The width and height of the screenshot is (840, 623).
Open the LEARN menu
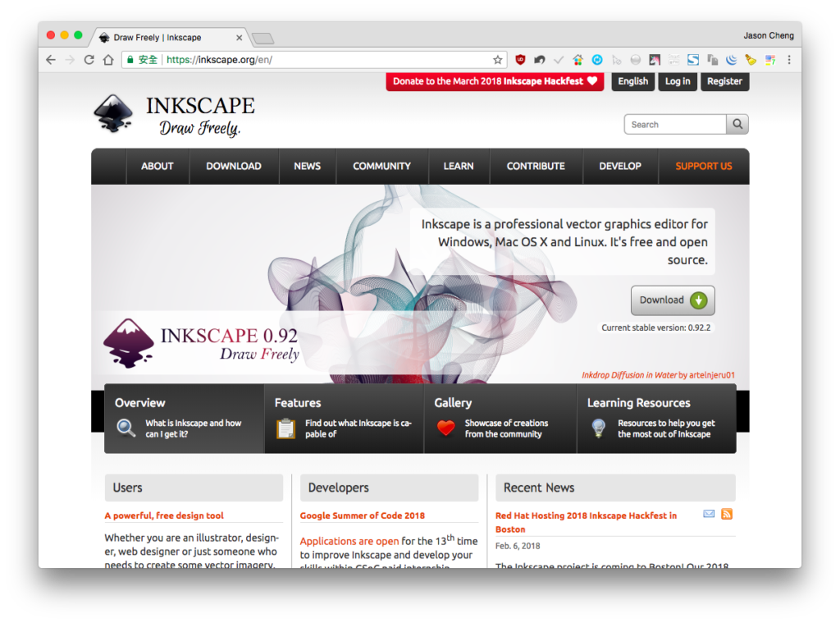coord(459,166)
